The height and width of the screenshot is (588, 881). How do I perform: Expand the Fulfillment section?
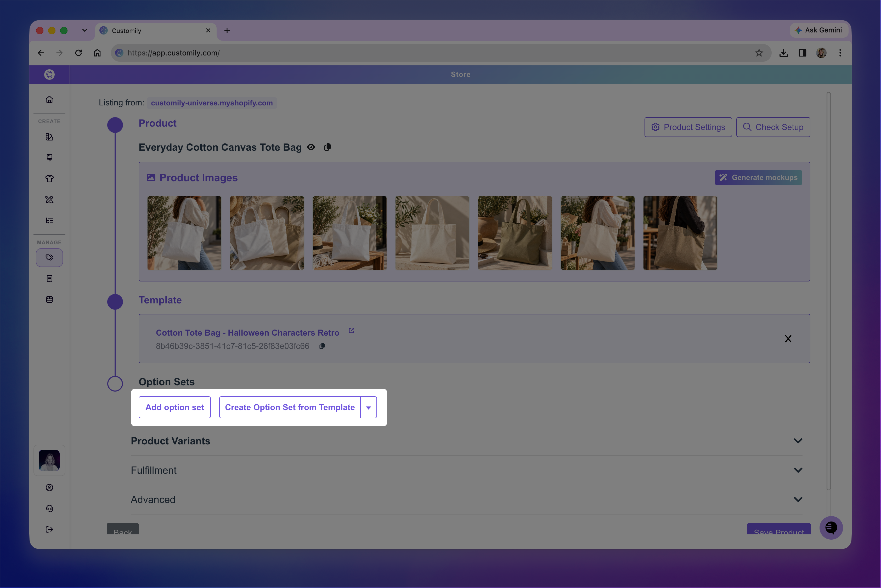coord(466,470)
